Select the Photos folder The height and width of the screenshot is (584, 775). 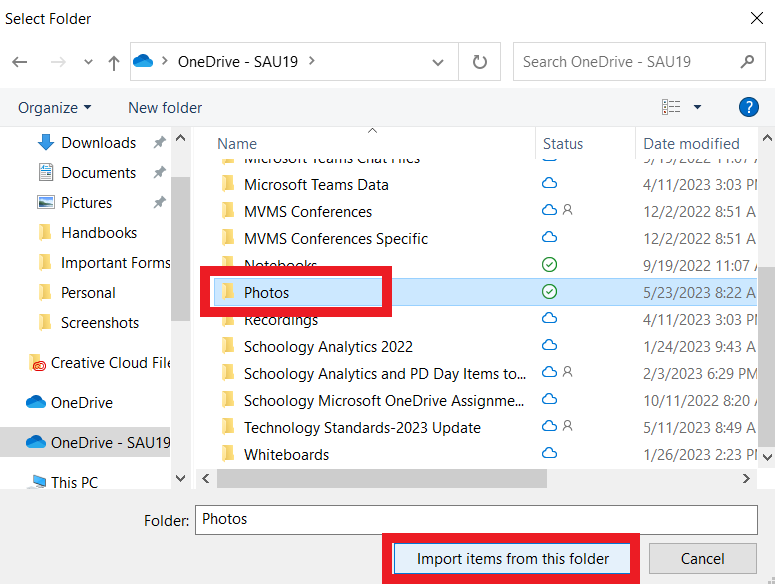(266, 292)
